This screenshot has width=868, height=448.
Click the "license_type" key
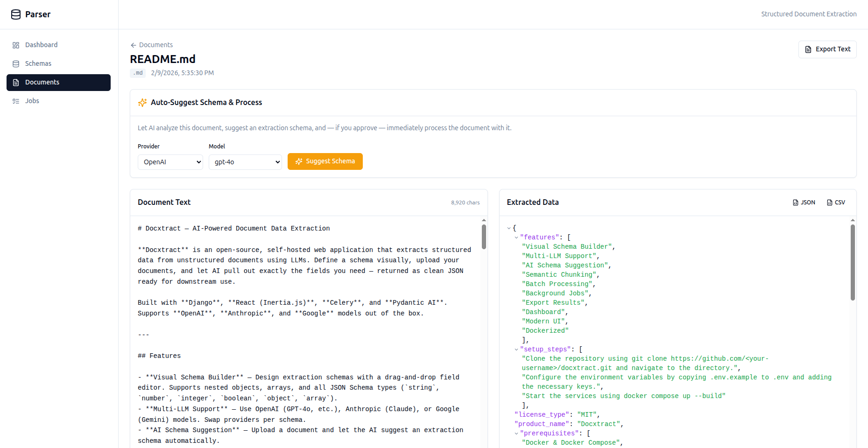pos(542,415)
